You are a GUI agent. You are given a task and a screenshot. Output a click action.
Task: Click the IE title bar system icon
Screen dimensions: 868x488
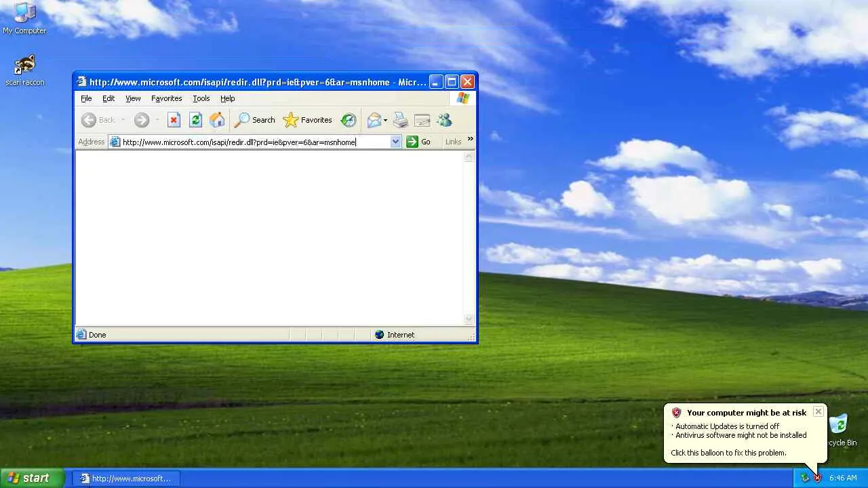pyautogui.click(x=82, y=82)
